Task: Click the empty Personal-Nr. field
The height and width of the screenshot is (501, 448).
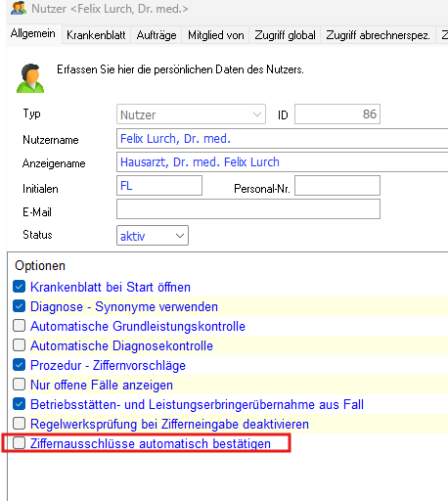Action: pos(337,186)
